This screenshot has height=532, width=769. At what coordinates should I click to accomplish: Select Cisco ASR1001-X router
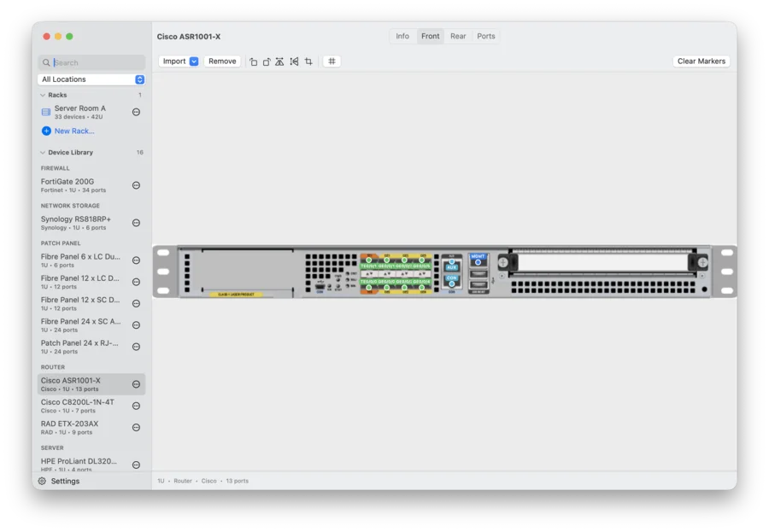click(91, 384)
